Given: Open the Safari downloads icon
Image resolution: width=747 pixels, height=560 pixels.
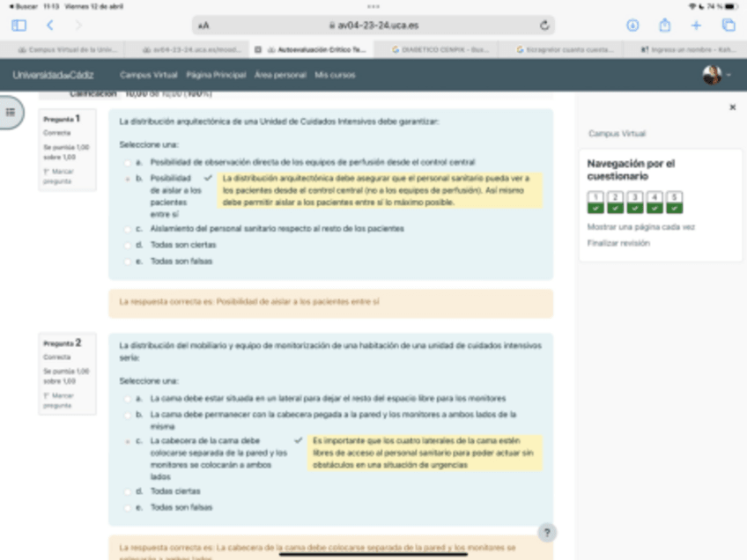Looking at the screenshot, I should pos(632,26).
